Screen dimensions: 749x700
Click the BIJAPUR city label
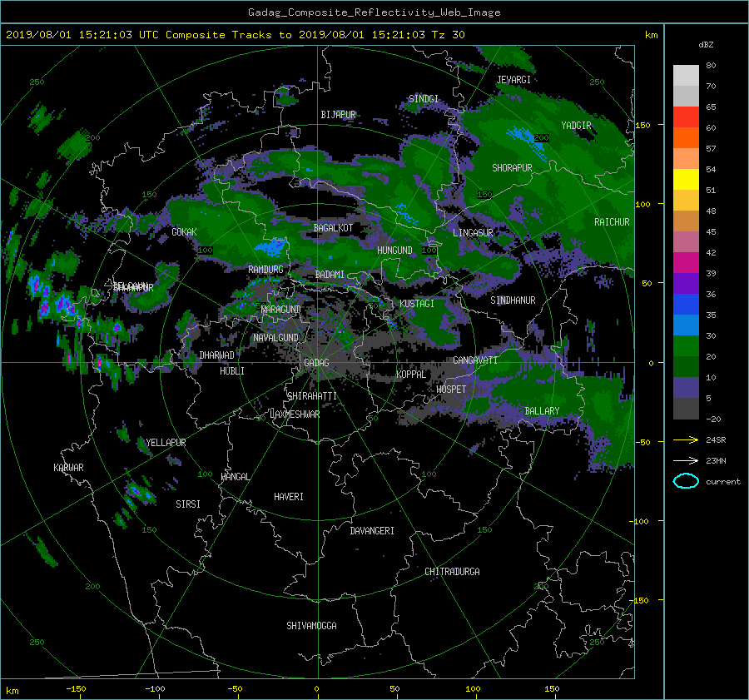[x=338, y=115]
